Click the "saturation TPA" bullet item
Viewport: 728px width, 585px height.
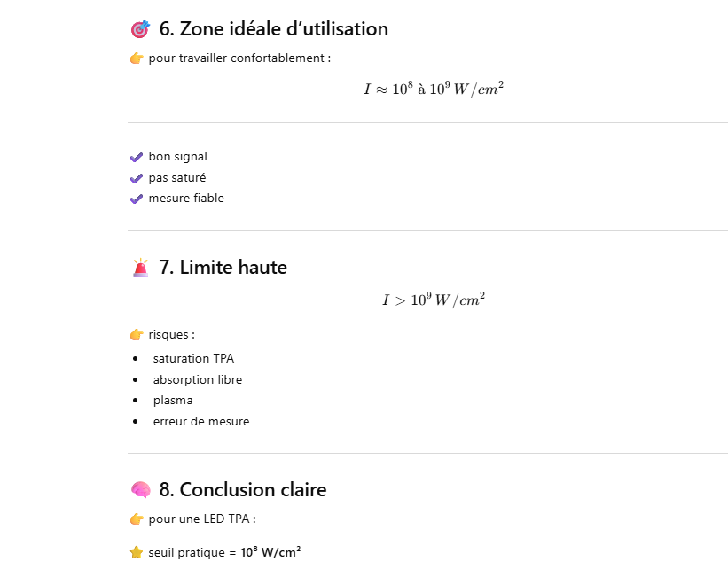(193, 359)
